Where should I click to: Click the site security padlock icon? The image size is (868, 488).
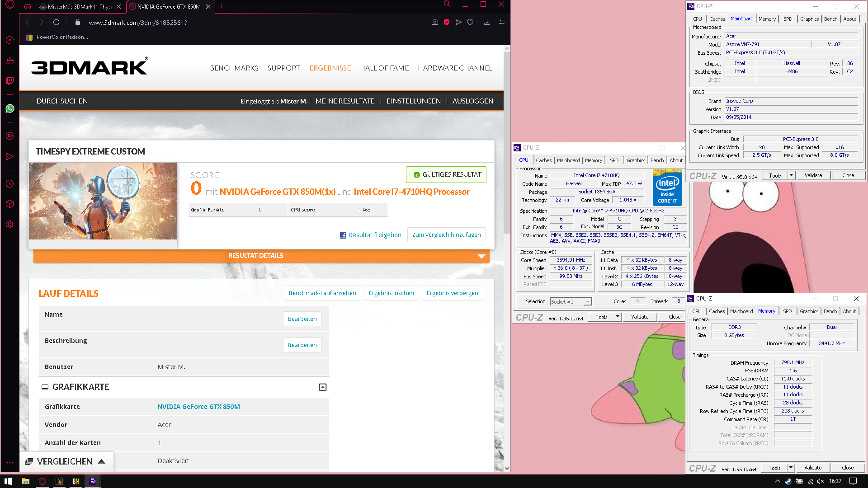77,22
